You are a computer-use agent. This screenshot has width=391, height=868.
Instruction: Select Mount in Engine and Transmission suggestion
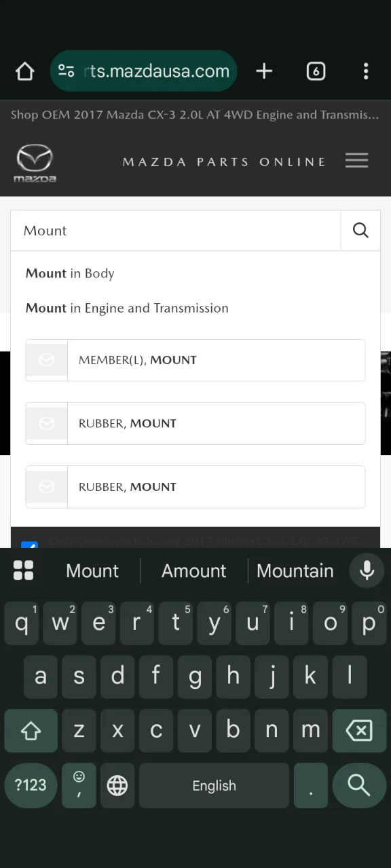tap(127, 308)
